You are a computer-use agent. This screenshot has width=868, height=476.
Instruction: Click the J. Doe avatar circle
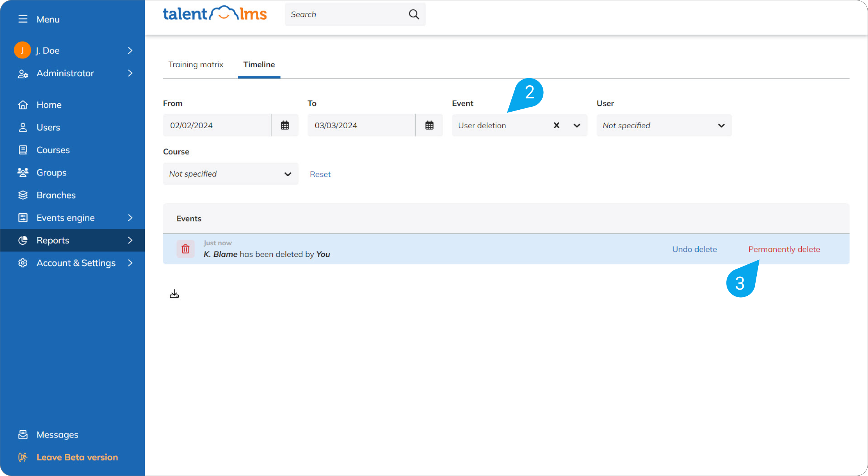(22, 50)
